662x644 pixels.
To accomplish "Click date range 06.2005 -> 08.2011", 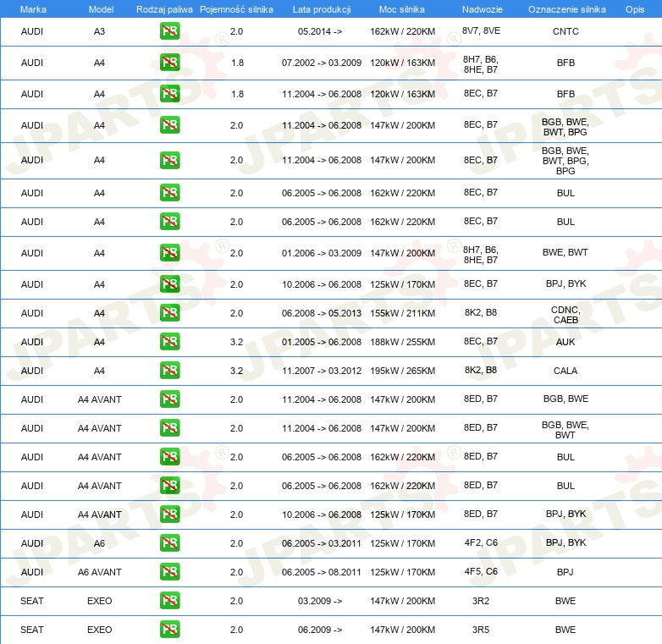I will click(322, 572).
